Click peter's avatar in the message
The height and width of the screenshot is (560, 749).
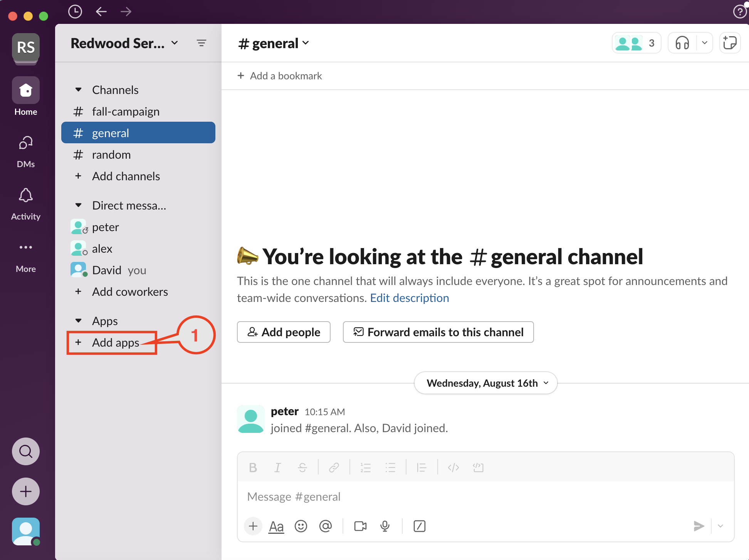coord(251,419)
